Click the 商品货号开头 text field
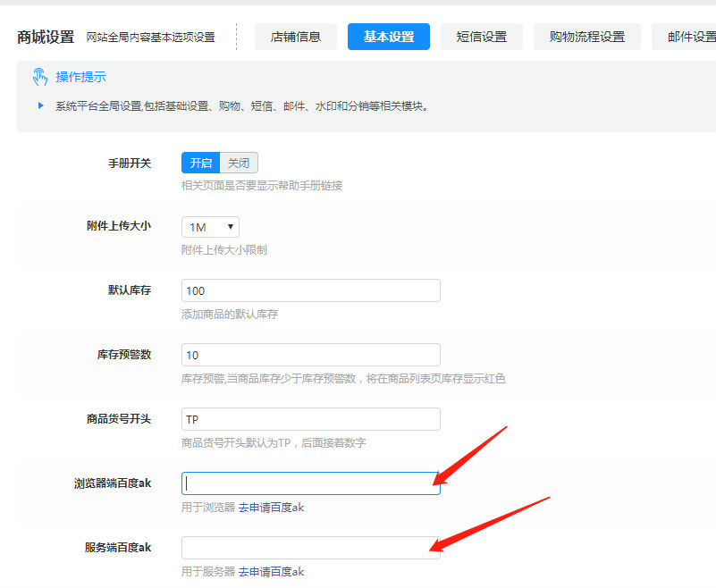Screen dimensions: 716x588 (310, 419)
